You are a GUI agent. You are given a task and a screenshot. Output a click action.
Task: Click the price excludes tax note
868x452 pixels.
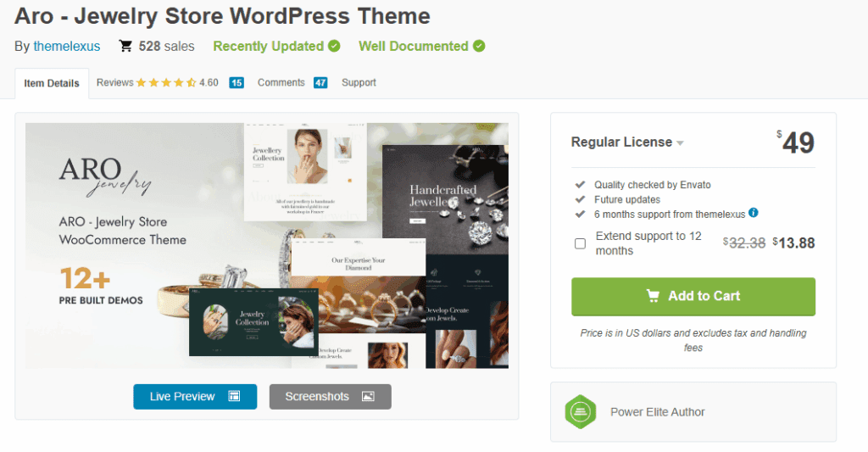pyautogui.click(x=693, y=340)
